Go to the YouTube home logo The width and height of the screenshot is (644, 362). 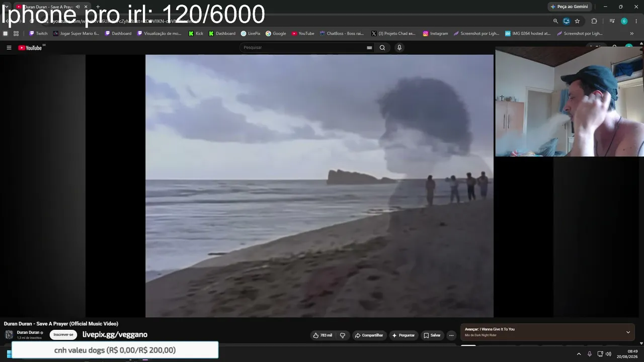(30, 48)
